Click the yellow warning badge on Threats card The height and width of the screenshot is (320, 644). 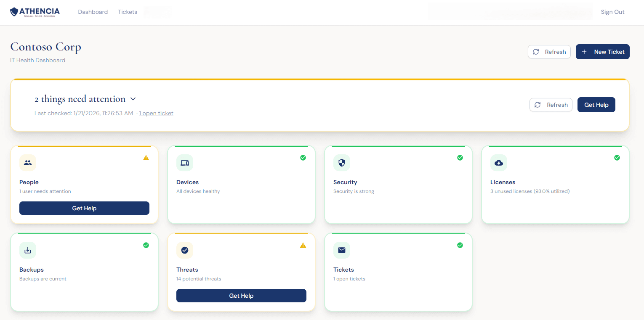(x=303, y=245)
